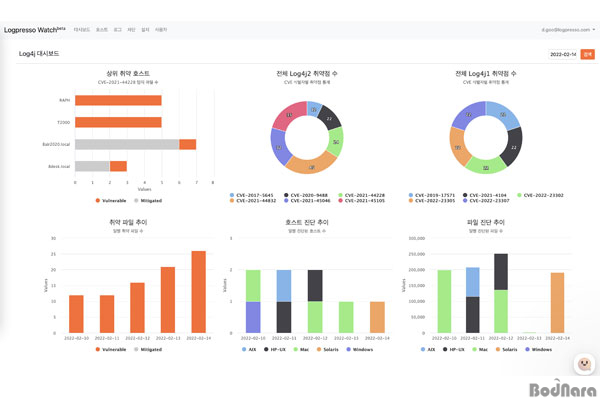Select green segment in Log4j1 donut
Screen dimensions: 600x400
point(486,166)
